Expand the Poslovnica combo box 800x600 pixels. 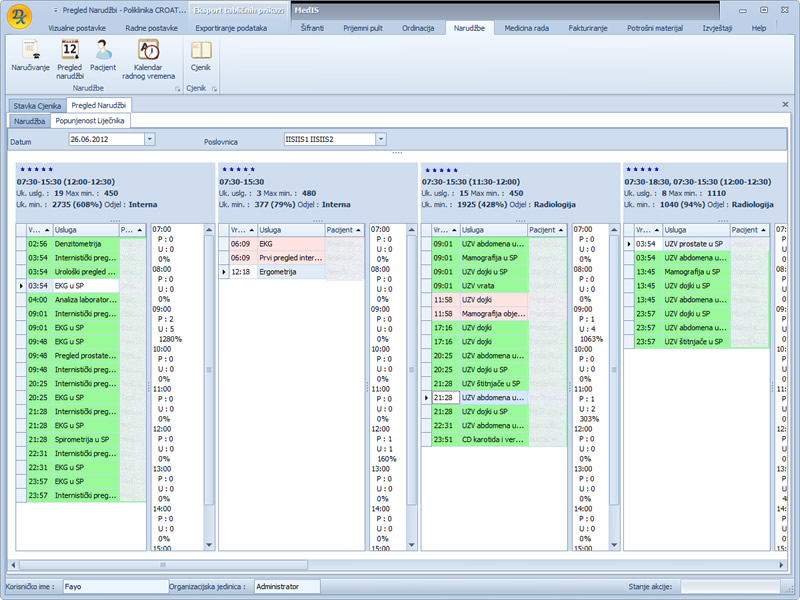click(x=381, y=140)
